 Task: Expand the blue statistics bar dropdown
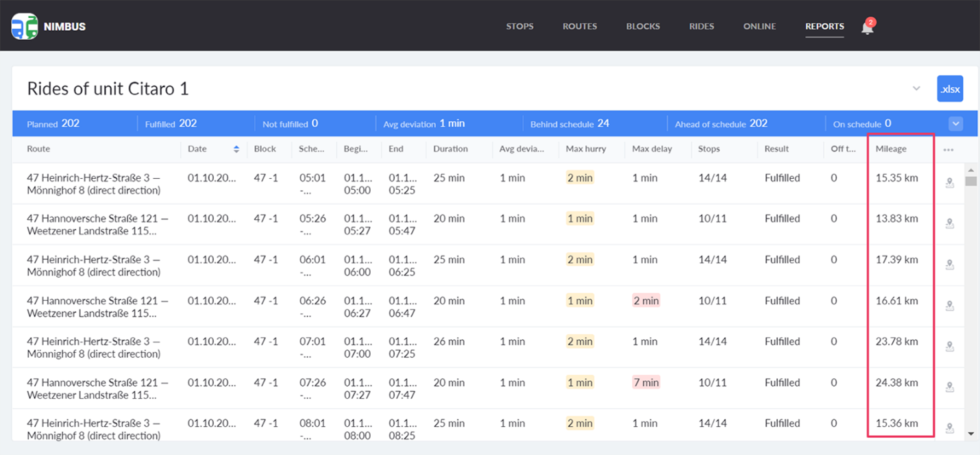point(955,124)
